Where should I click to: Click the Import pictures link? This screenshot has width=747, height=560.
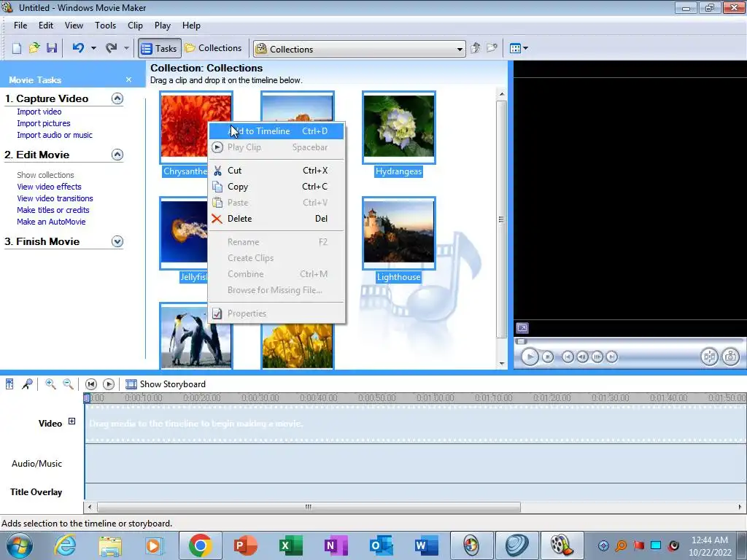pos(43,123)
